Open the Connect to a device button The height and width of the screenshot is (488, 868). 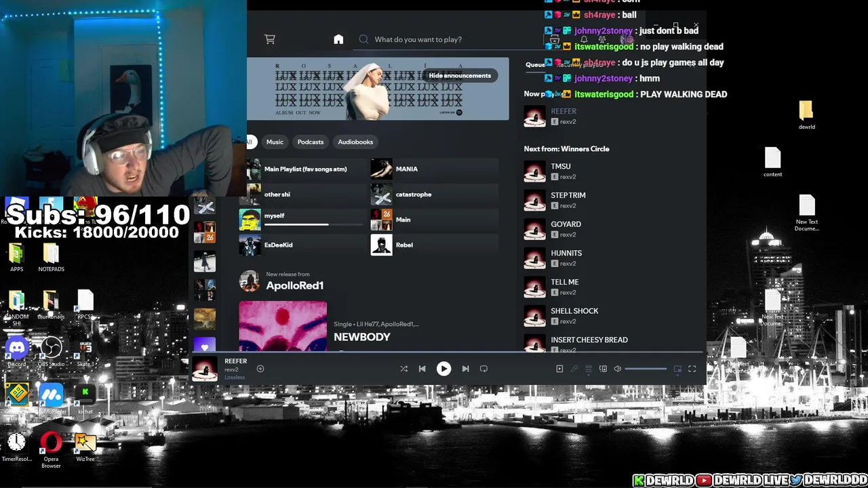[603, 369]
